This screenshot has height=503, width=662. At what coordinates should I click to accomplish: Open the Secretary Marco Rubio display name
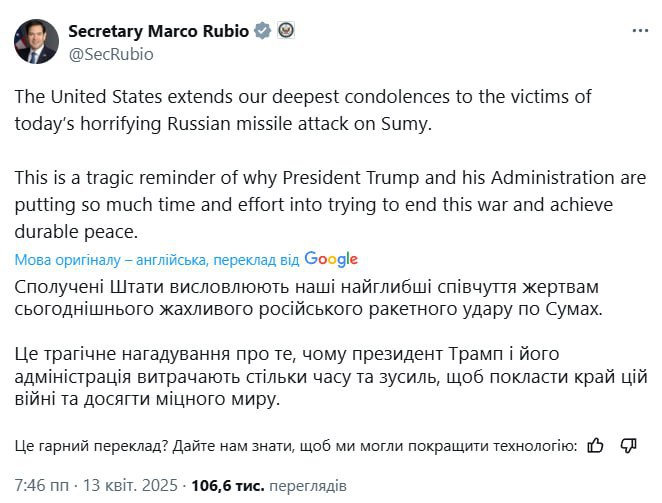[x=160, y=31]
